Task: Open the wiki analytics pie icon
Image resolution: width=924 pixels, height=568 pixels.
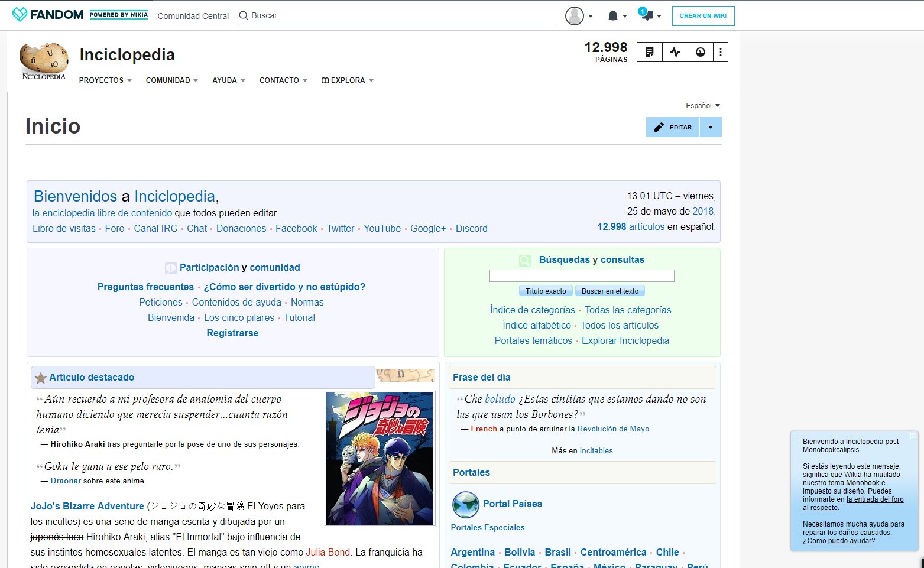Action: click(701, 52)
